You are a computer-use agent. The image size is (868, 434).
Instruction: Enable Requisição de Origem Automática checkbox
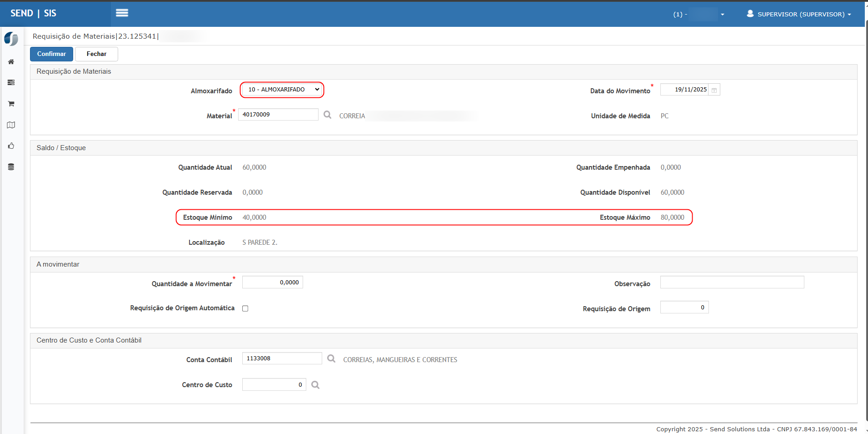click(245, 308)
